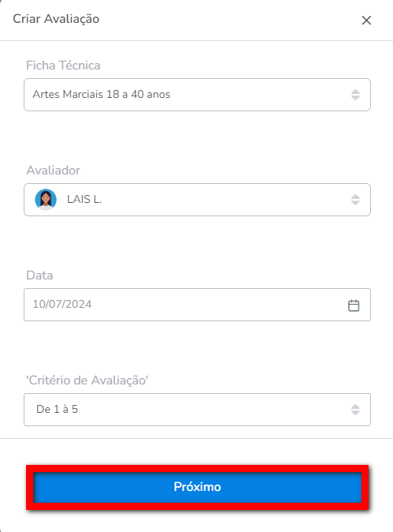Image resolution: width=393 pixels, height=532 pixels.
Task: Click the Próximo button
Action: coord(197,487)
